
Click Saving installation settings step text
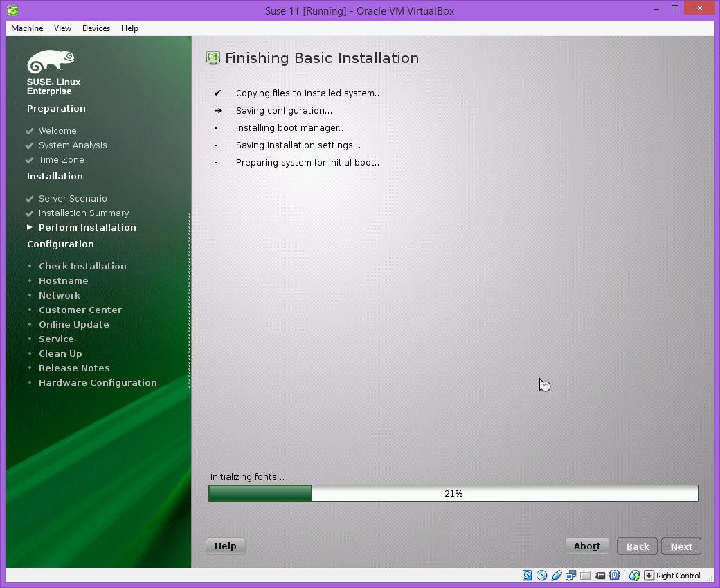(298, 145)
